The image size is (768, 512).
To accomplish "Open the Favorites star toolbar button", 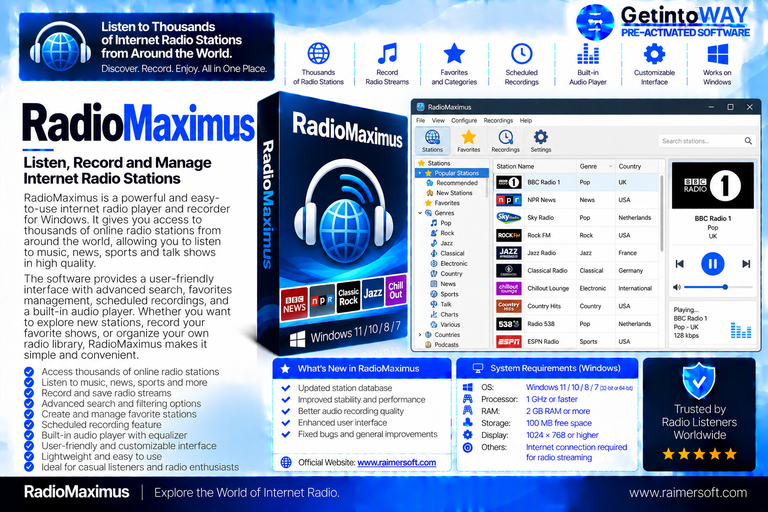I will coord(469,141).
